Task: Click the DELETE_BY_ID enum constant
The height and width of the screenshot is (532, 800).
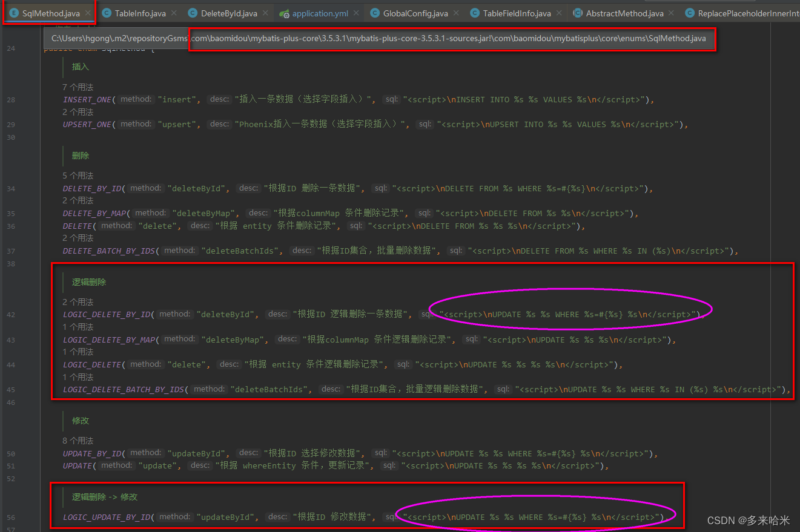Action: point(92,188)
